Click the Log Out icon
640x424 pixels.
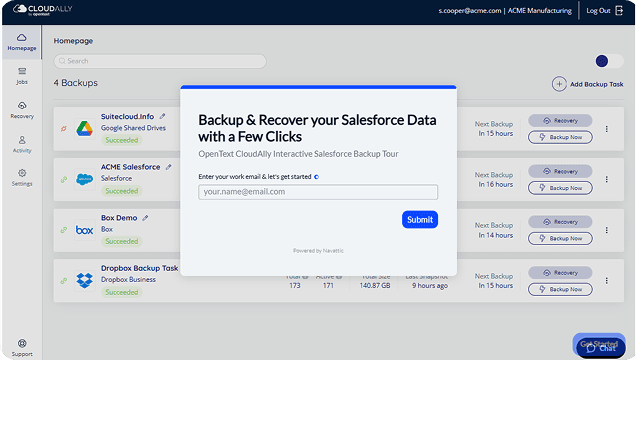[620, 11]
